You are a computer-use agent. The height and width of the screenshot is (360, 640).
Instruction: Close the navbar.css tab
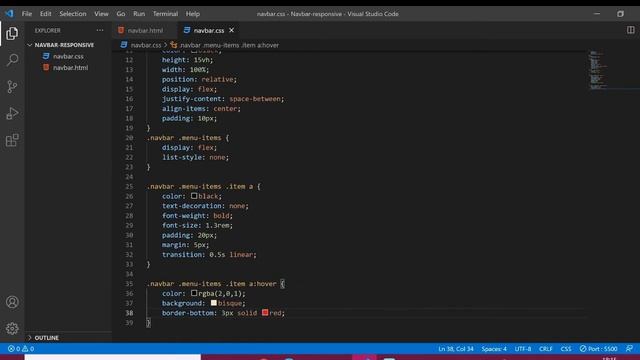point(231,30)
